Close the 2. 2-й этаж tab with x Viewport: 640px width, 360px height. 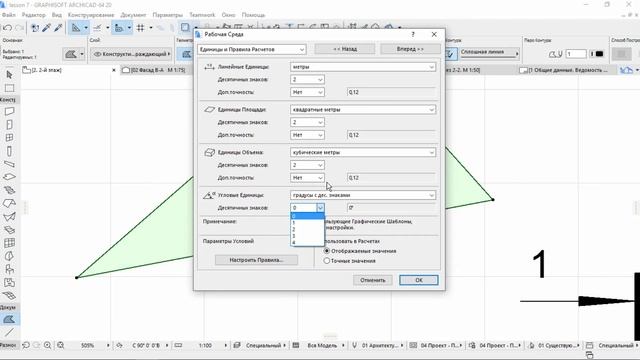pos(114,70)
